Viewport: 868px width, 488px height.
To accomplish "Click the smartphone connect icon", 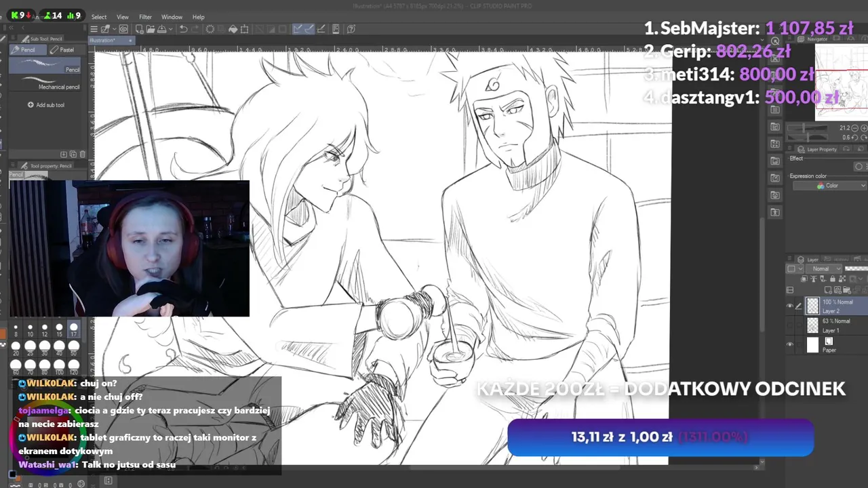I will pos(336,29).
